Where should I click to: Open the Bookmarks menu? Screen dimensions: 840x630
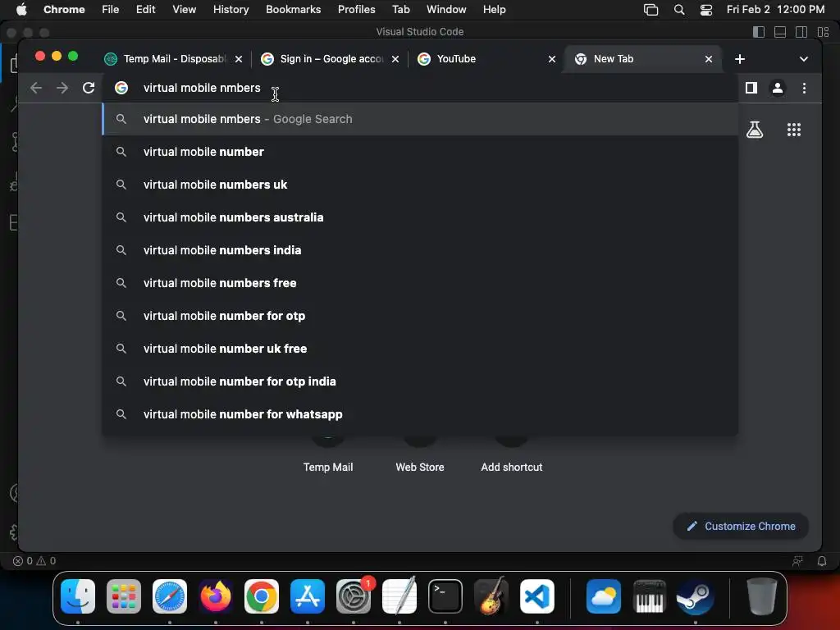point(293,9)
